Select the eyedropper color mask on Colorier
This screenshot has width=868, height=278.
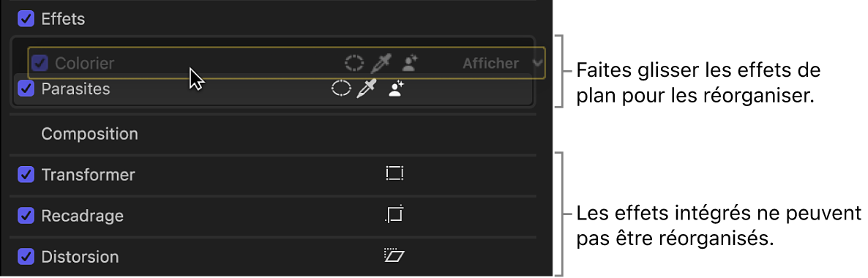[382, 64]
